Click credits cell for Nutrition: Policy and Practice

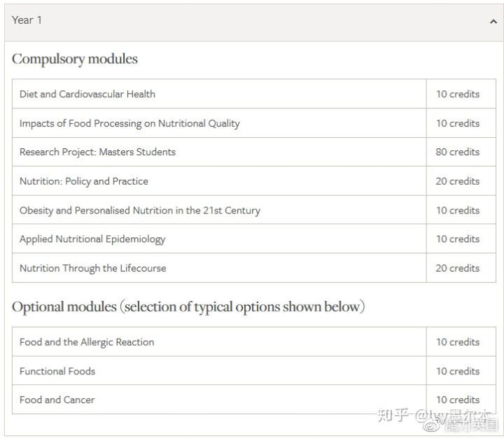[458, 181]
